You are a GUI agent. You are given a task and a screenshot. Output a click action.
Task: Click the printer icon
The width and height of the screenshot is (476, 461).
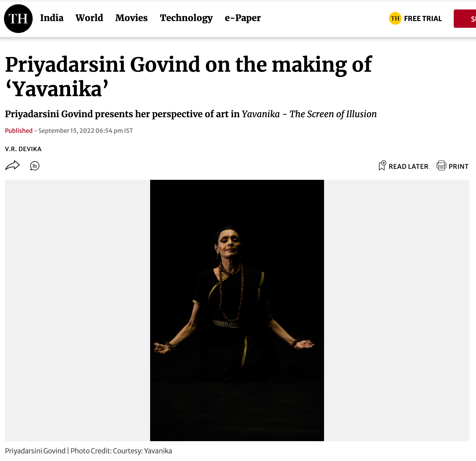[x=442, y=165]
